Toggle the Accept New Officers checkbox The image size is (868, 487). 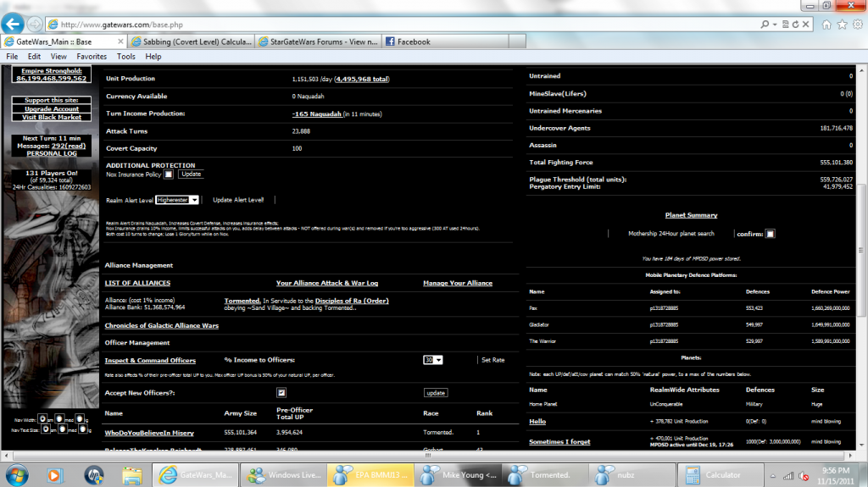281,393
